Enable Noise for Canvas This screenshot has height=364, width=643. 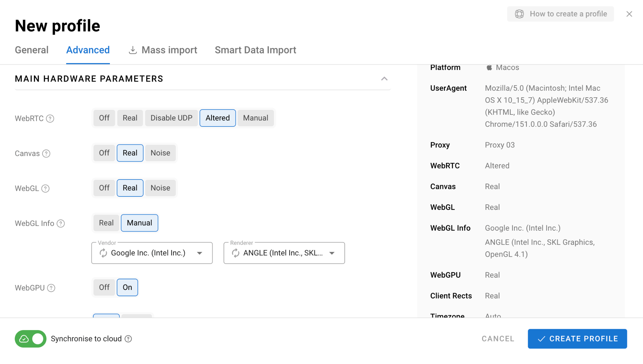[x=160, y=153]
